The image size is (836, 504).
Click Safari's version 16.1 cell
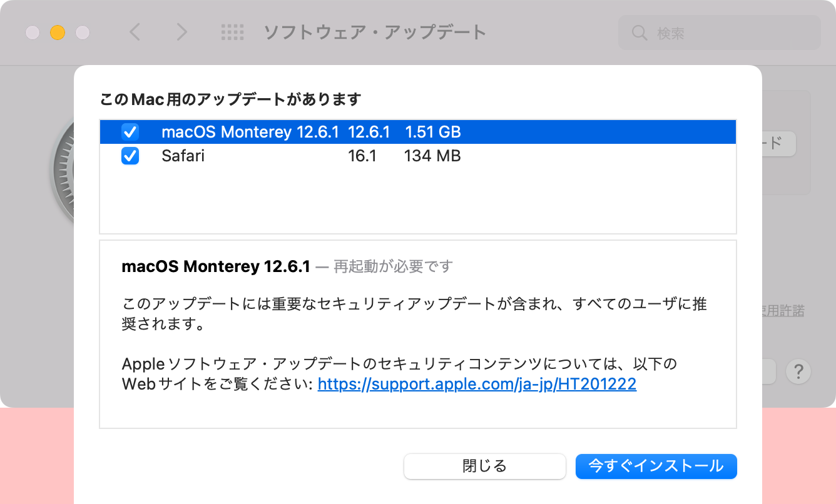[362, 156]
